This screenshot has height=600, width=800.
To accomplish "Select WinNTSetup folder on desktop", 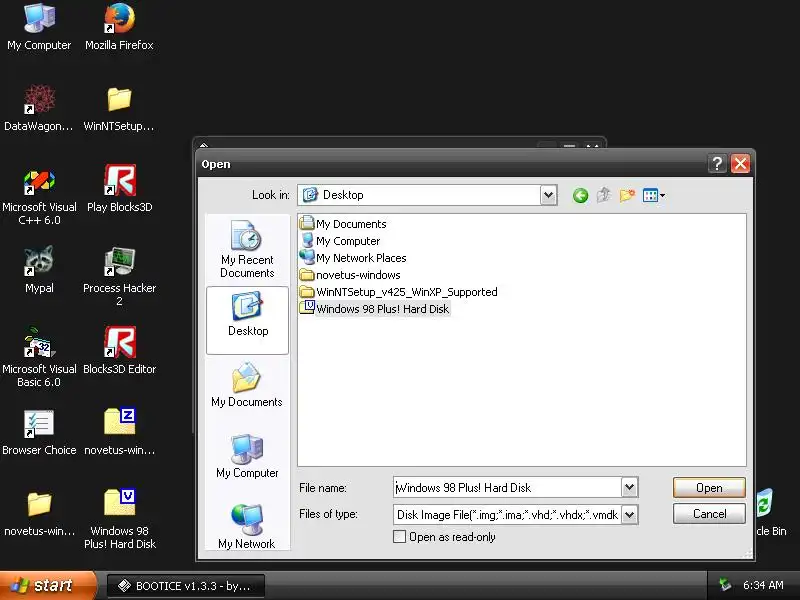I will point(119,108).
